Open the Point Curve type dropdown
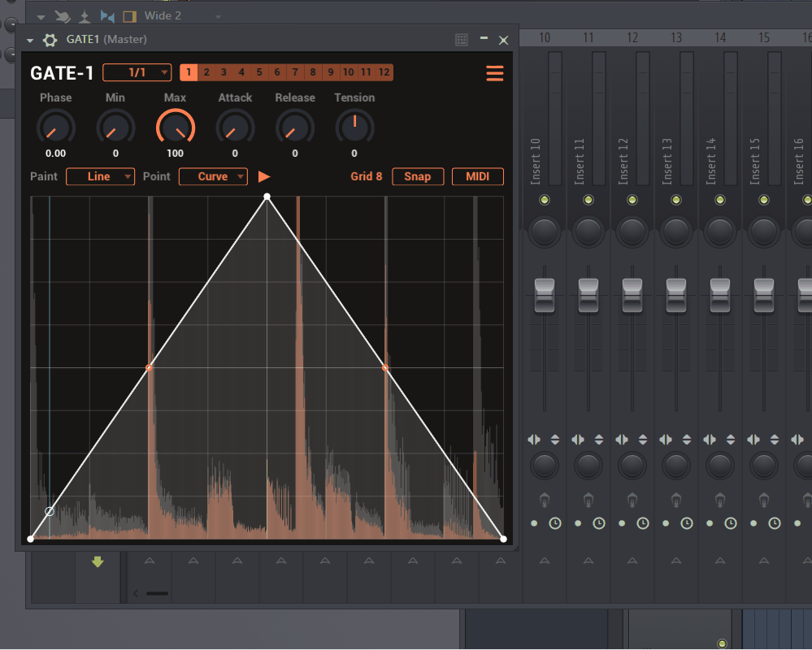Image resolution: width=812 pixels, height=650 pixels. click(x=213, y=176)
